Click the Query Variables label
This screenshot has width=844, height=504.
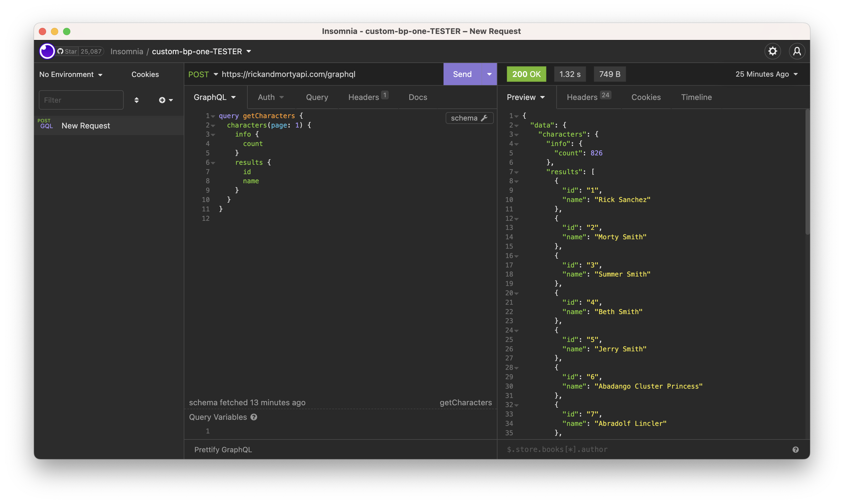coord(218,417)
